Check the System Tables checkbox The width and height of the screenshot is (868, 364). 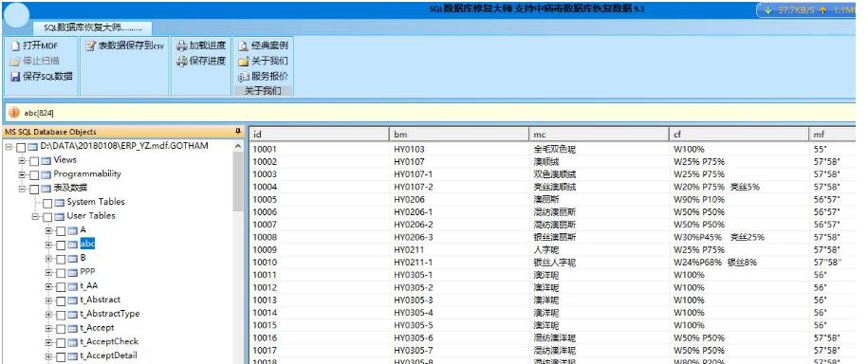click(47, 203)
